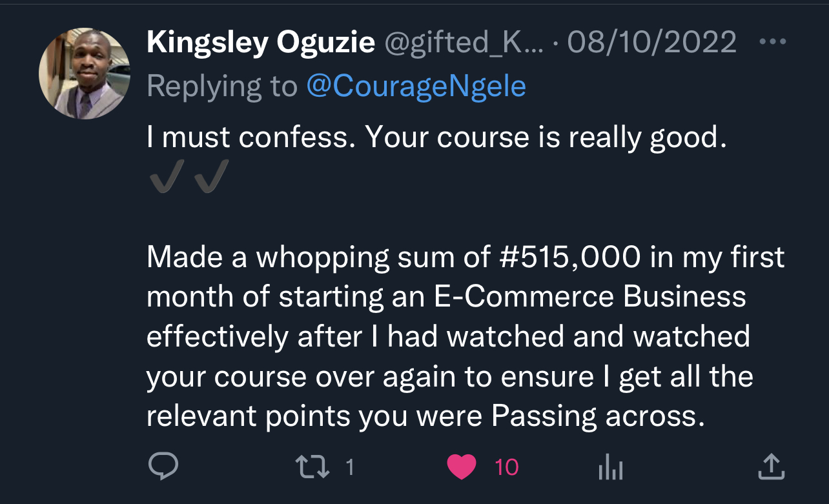Open Kingsley Oguzie's profile picture

85,74
